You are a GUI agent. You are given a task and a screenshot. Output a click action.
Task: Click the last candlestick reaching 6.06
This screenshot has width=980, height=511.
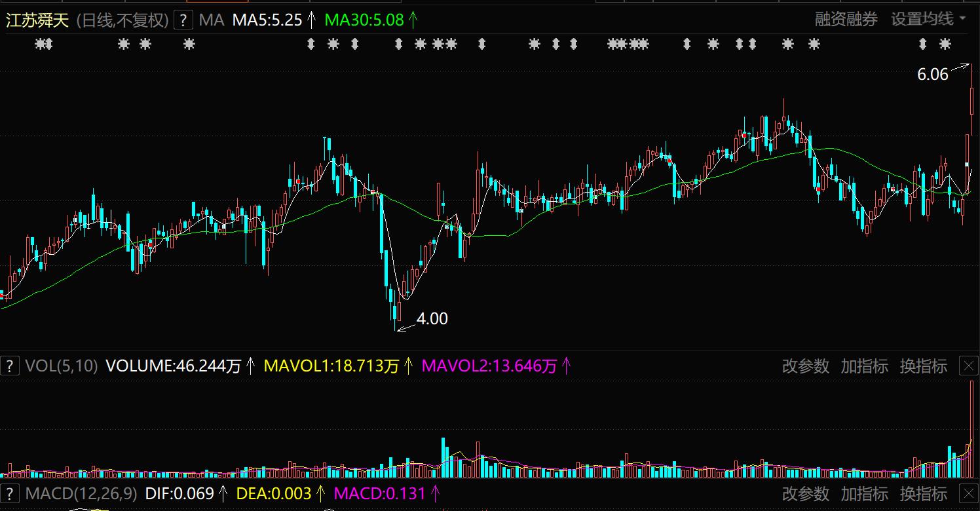971,98
